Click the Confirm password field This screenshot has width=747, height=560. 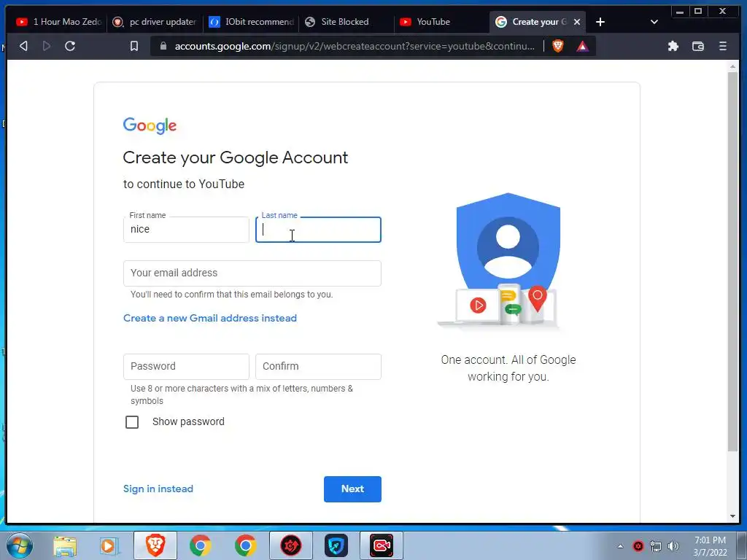318,367
